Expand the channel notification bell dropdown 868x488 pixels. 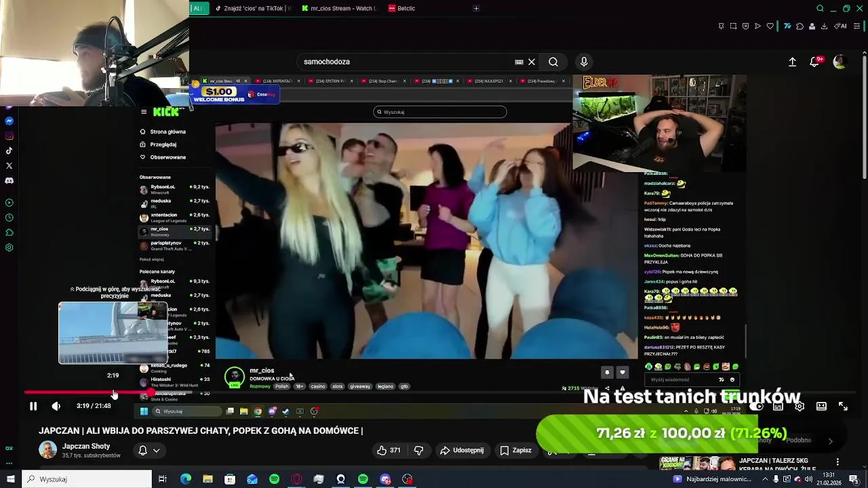pyautogui.click(x=149, y=450)
